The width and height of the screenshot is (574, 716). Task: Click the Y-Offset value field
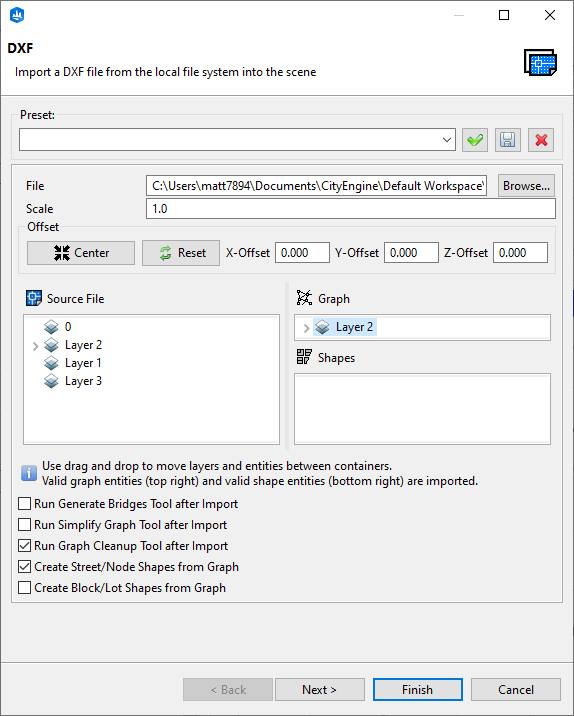pyautogui.click(x=411, y=253)
